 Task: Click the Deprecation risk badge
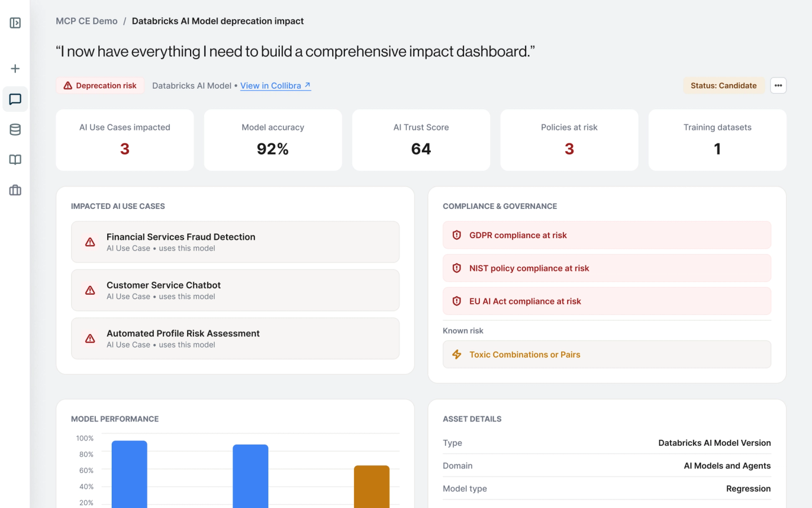click(100, 86)
